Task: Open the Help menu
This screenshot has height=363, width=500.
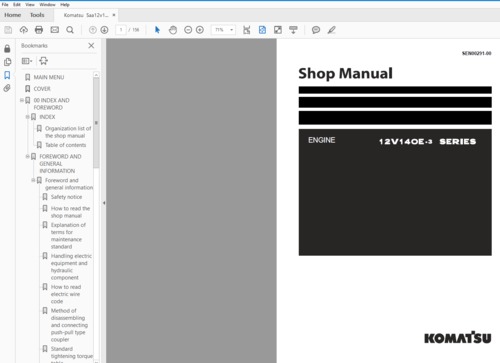Action: [65, 4]
